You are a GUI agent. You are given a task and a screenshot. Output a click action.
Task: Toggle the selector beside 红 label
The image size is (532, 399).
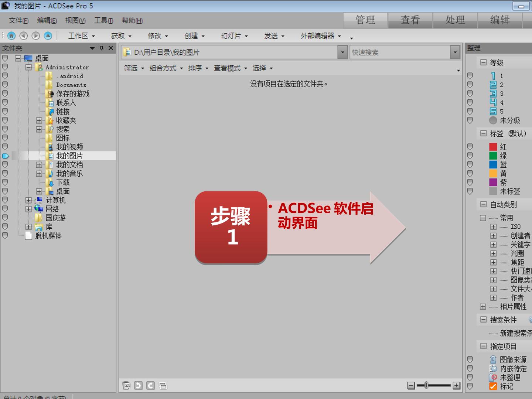point(470,147)
